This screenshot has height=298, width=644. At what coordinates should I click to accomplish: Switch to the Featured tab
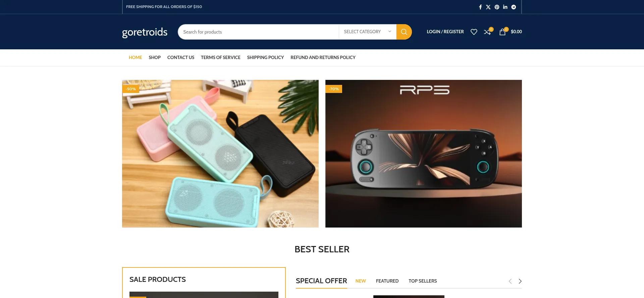click(x=387, y=281)
